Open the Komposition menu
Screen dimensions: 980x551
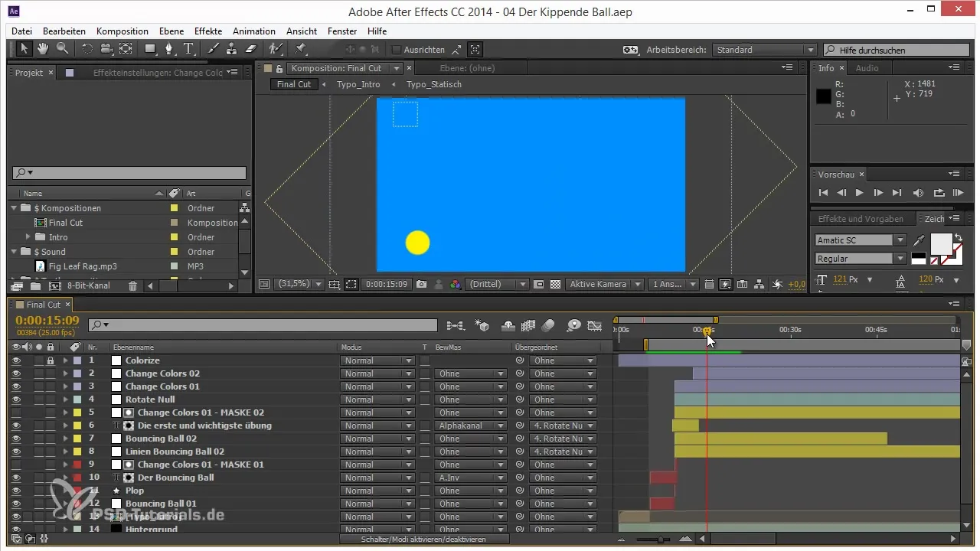point(122,31)
